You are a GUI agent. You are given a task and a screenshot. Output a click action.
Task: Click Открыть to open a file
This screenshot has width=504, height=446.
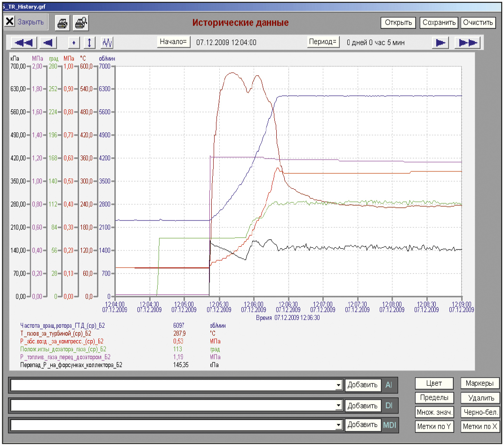(x=398, y=23)
